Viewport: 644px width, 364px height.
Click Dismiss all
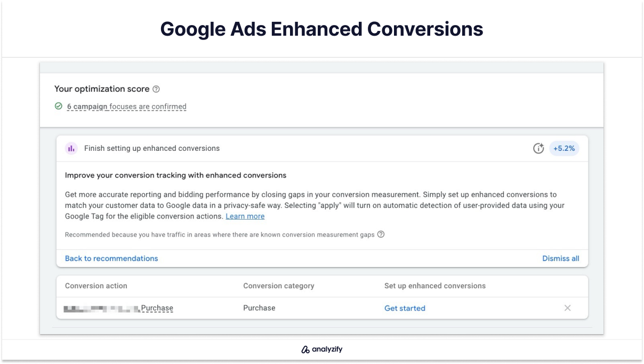point(561,258)
